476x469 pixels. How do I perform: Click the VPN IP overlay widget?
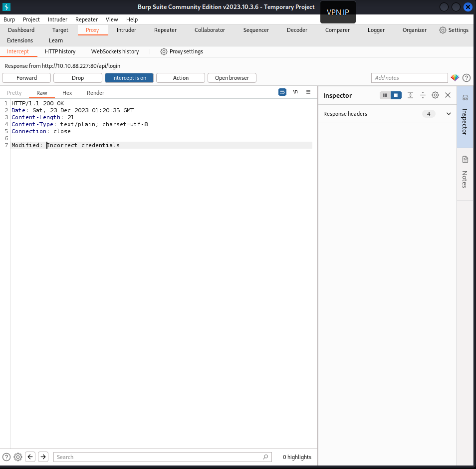click(338, 12)
